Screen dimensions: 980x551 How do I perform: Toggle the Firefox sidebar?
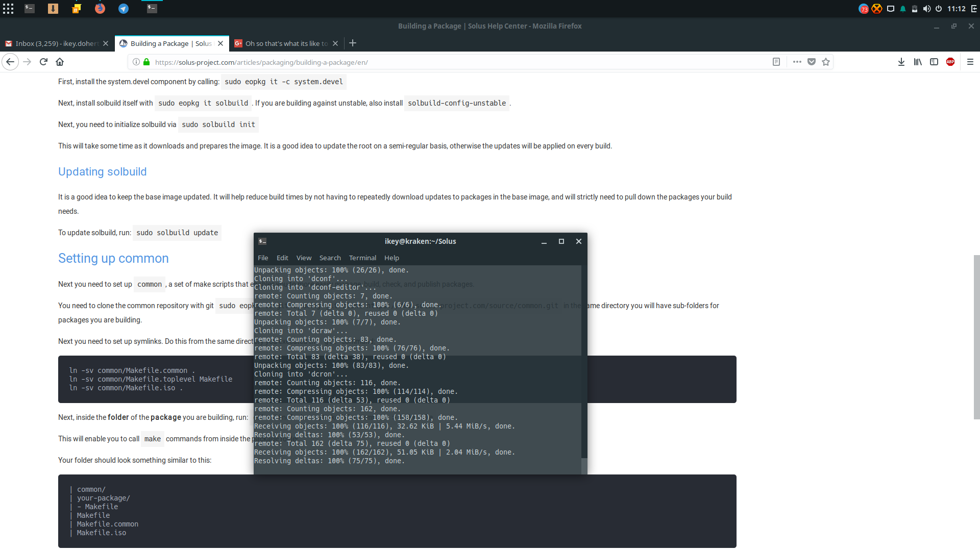point(934,62)
